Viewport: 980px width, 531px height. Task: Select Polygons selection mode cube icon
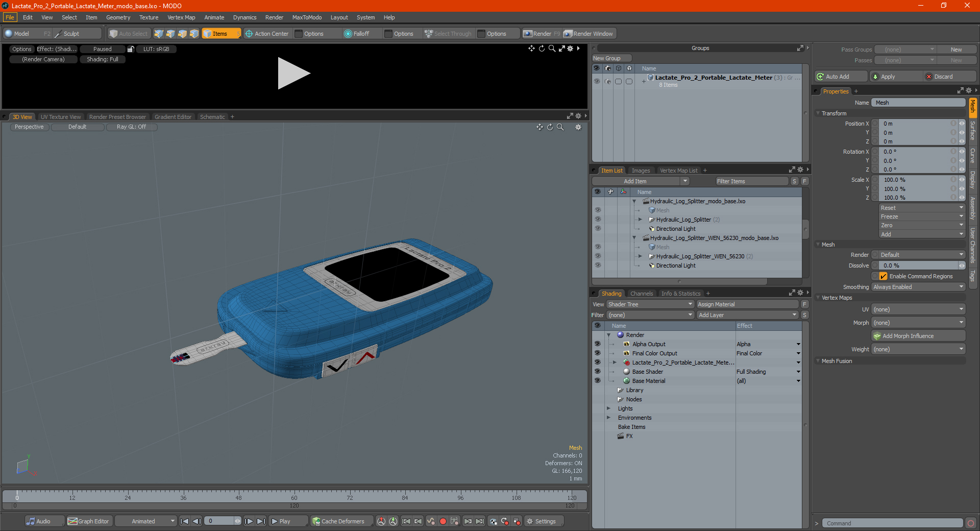(182, 34)
